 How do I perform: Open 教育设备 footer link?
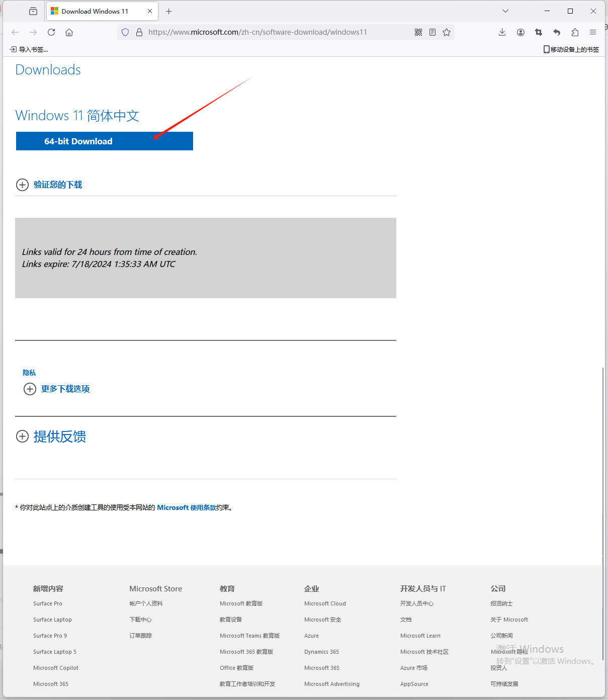click(231, 620)
